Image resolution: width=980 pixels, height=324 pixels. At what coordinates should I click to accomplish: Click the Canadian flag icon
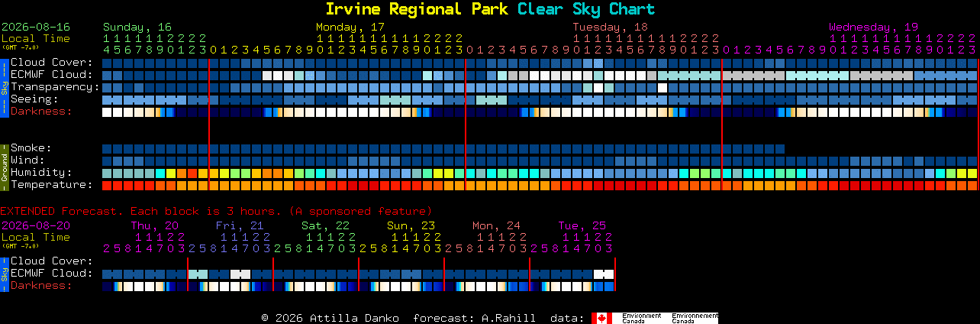point(602,318)
